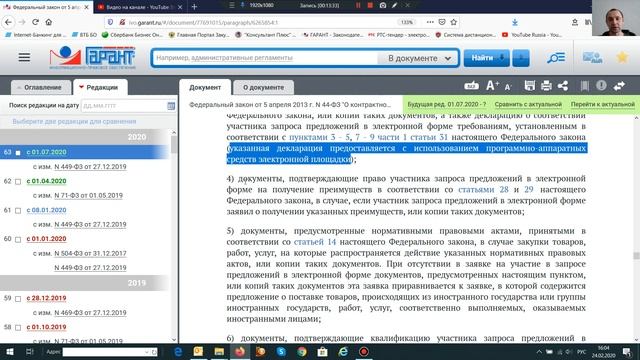
Task: Take a snapshot with recorder camera icon
Action: (382, 5)
